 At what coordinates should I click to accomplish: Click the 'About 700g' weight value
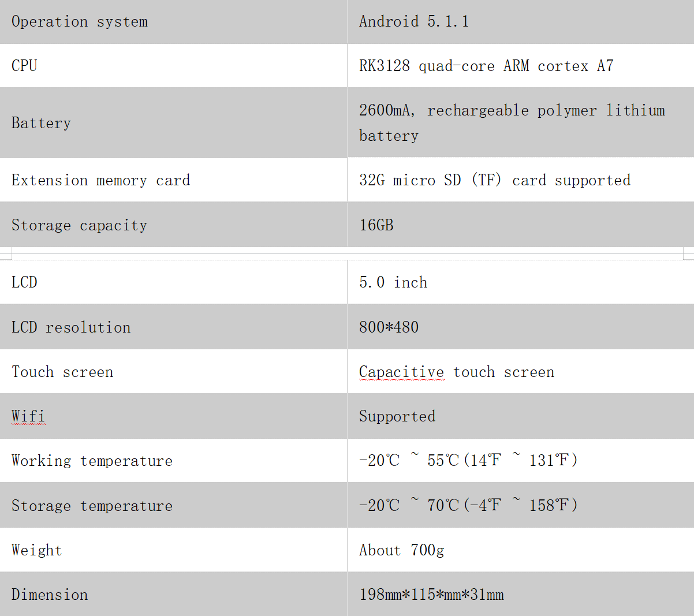click(402, 550)
